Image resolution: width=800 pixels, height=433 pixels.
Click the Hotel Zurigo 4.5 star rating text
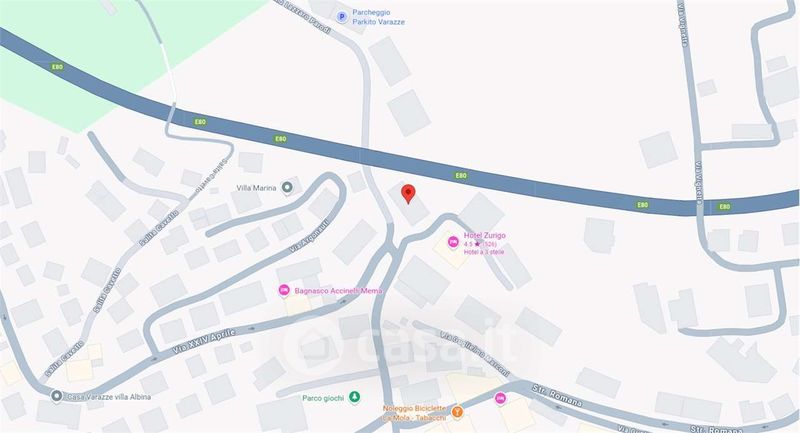point(480,244)
